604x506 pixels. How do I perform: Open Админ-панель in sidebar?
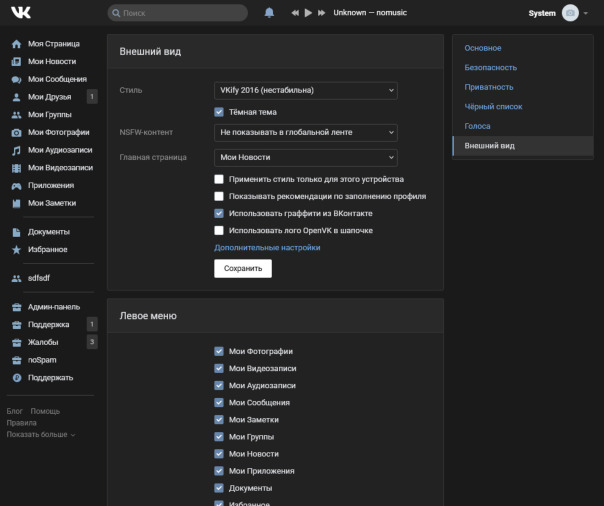pos(53,307)
